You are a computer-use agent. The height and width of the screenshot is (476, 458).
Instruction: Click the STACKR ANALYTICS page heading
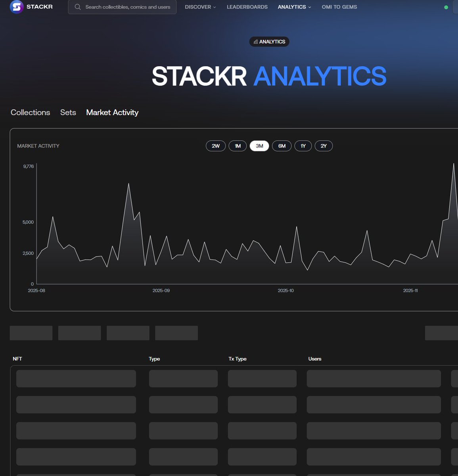pyautogui.click(x=269, y=76)
